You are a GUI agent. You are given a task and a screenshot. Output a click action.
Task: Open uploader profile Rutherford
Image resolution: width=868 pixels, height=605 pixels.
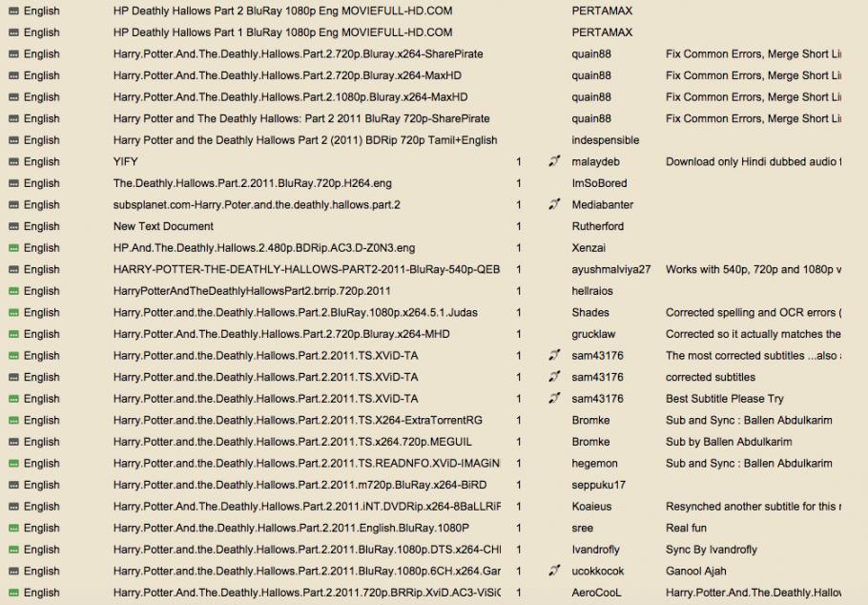[597, 226]
